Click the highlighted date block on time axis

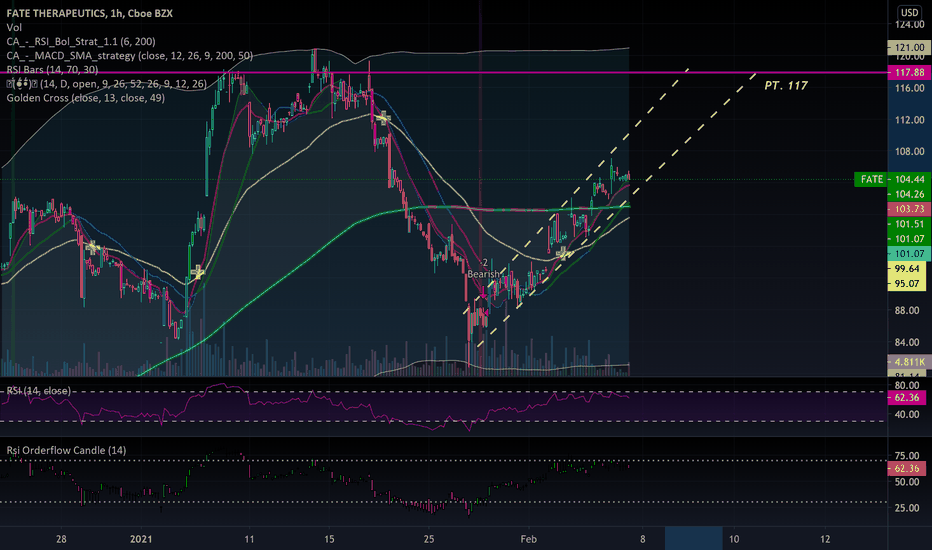pyautogui.click(x=694, y=538)
